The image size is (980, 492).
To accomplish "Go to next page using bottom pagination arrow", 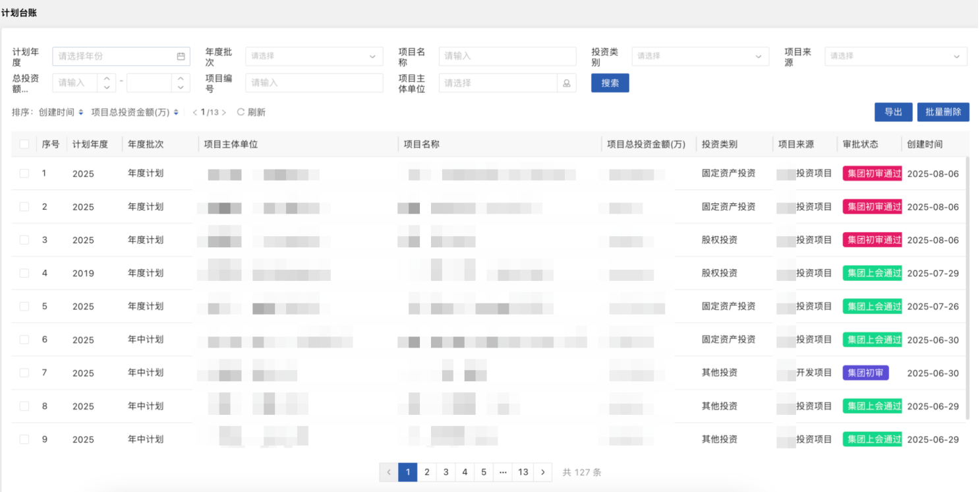I will point(542,472).
